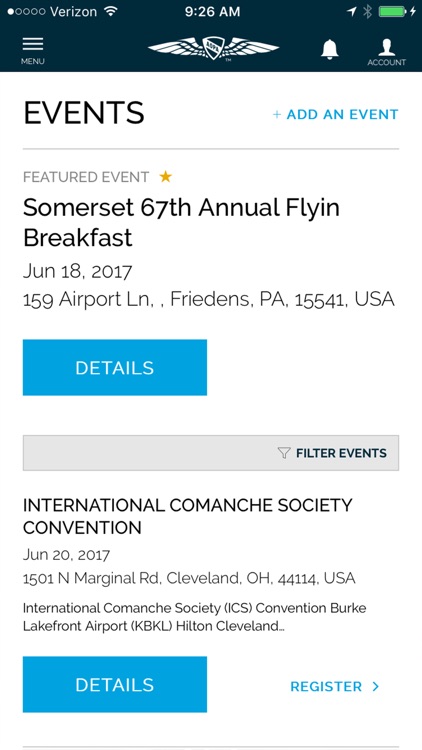Open Somerset 67th Annual Flyin Breakfast title
Screen dimensions: 422x750
click(181, 222)
